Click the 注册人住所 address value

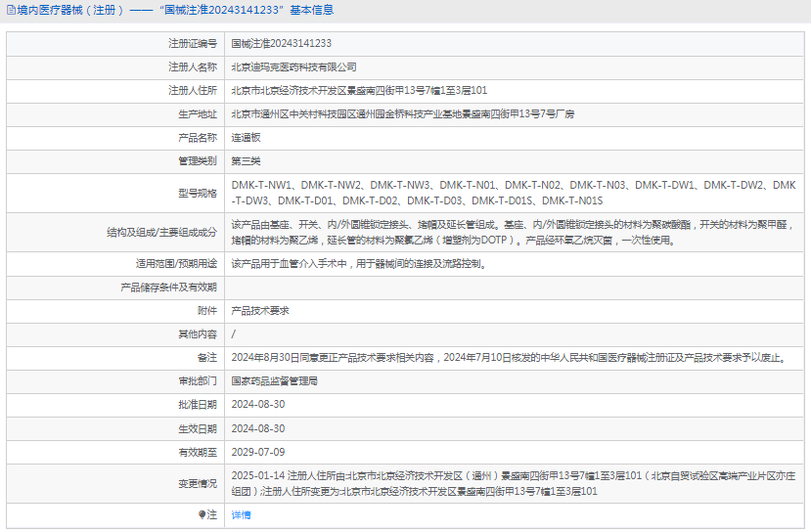pyautogui.click(x=359, y=91)
